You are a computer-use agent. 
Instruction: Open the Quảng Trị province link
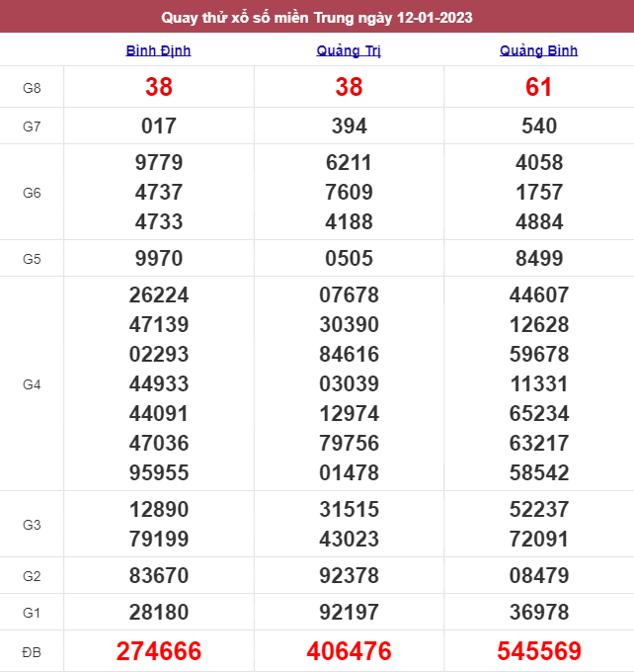(x=349, y=50)
